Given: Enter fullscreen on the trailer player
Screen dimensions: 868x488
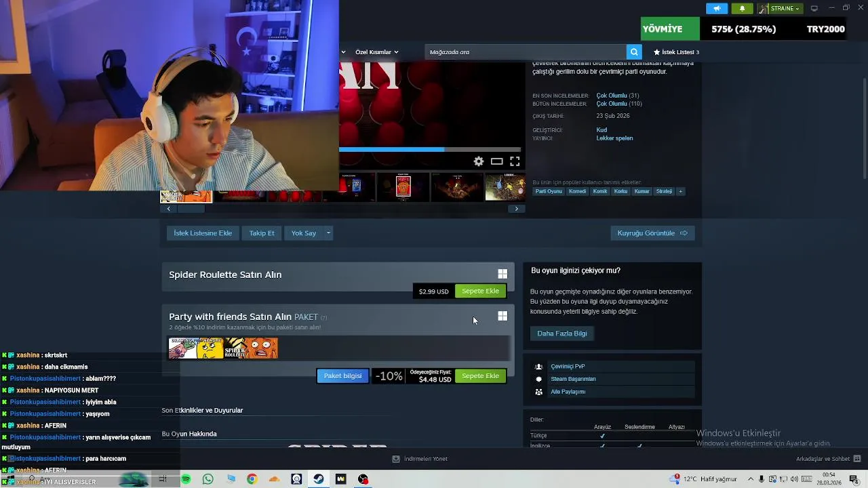Looking at the screenshot, I should (x=515, y=161).
